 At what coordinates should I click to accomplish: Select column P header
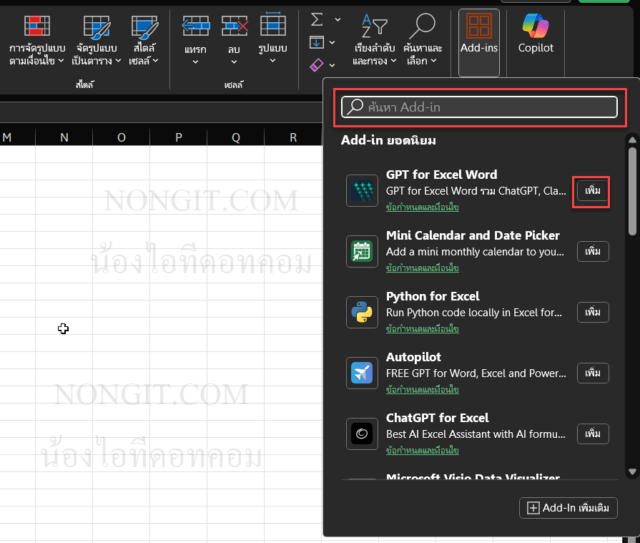(x=178, y=138)
